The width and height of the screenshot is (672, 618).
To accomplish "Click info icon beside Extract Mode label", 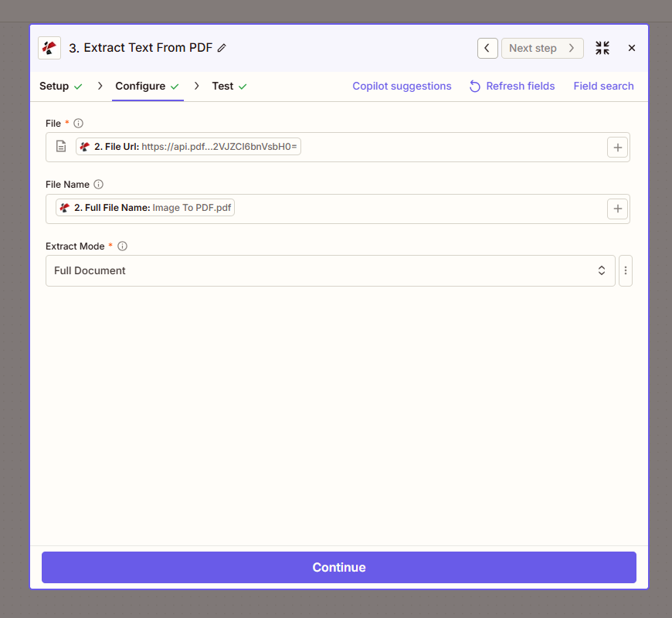I will pyautogui.click(x=122, y=246).
